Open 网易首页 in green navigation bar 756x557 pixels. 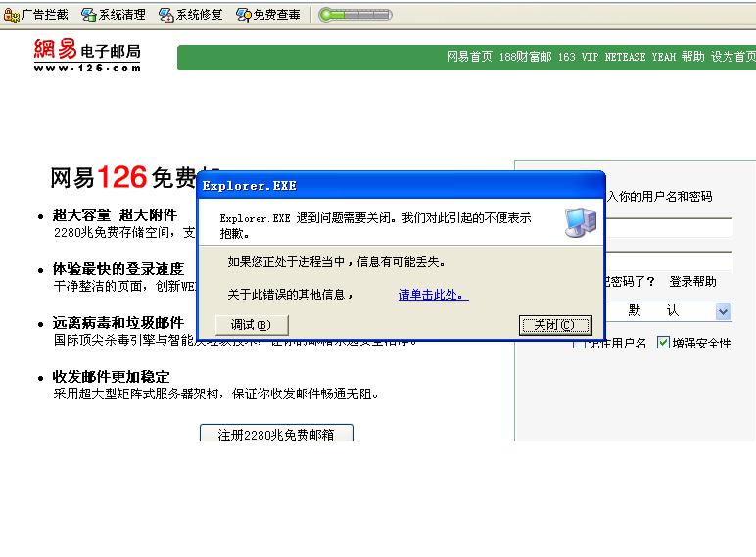tap(469, 57)
